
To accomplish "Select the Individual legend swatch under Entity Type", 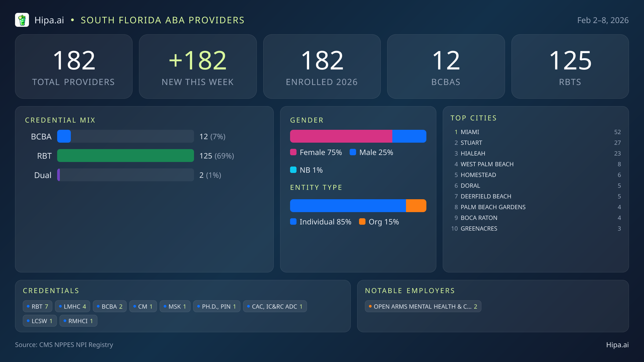I will click(x=294, y=222).
